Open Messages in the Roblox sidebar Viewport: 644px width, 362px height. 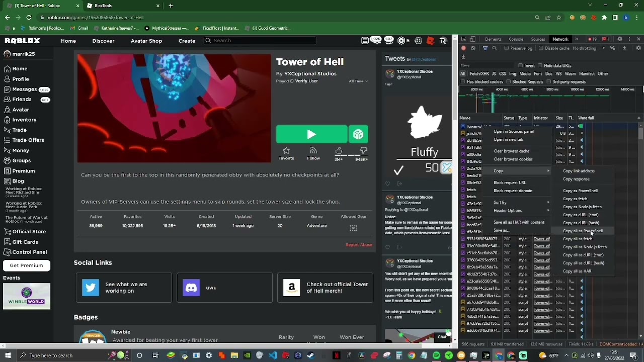[x=25, y=89]
